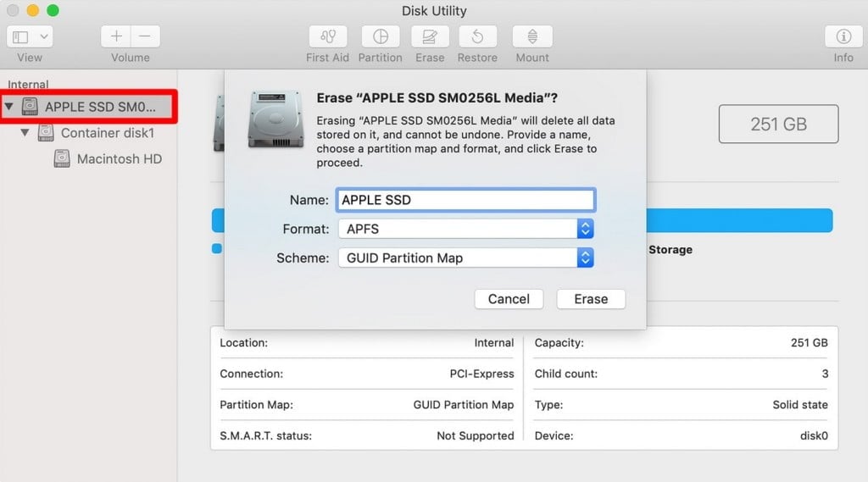The width and height of the screenshot is (868, 482).
Task: Open the Scheme GUID Partition Map dropdown
Action: click(x=465, y=258)
